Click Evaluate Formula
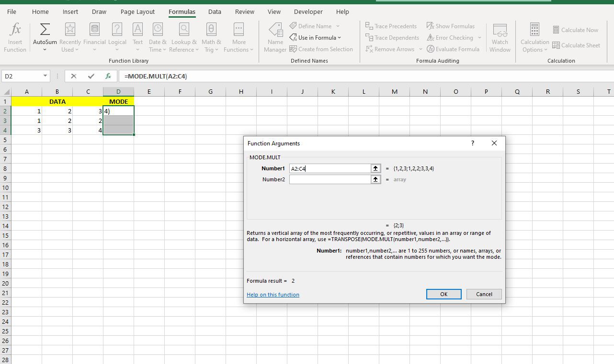This screenshot has width=614, height=364. tap(453, 49)
